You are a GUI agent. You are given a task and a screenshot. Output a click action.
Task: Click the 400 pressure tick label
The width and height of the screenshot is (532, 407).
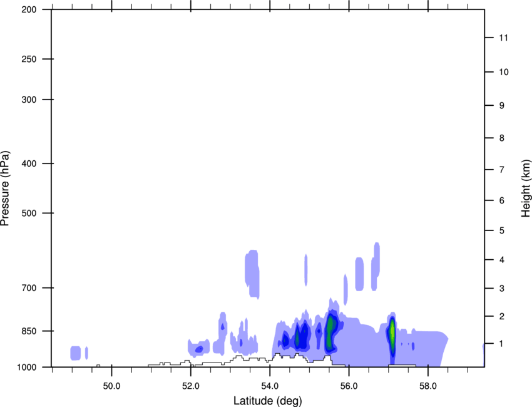(29, 163)
